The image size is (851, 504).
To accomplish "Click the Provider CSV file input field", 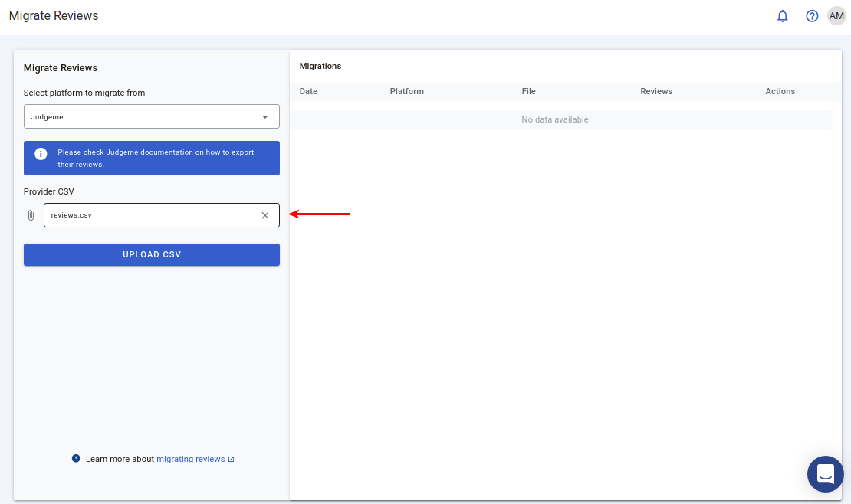I will pyautogui.click(x=162, y=215).
